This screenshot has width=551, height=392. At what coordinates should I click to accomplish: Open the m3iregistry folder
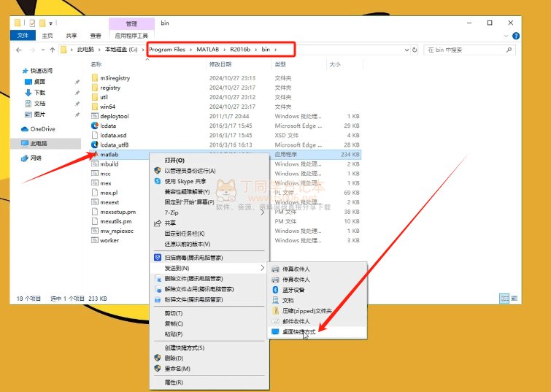click(115, 78)
